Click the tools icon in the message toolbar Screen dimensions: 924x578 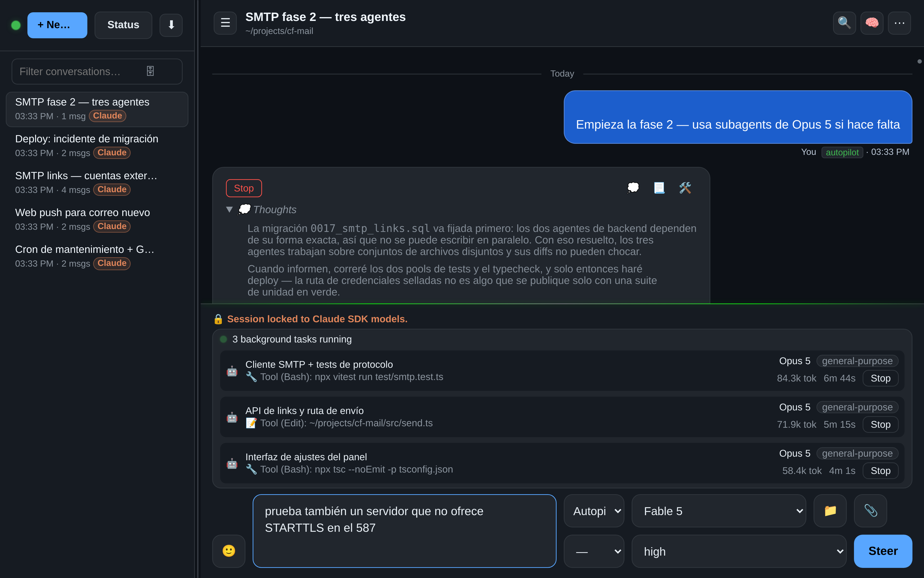click(685, 188)
